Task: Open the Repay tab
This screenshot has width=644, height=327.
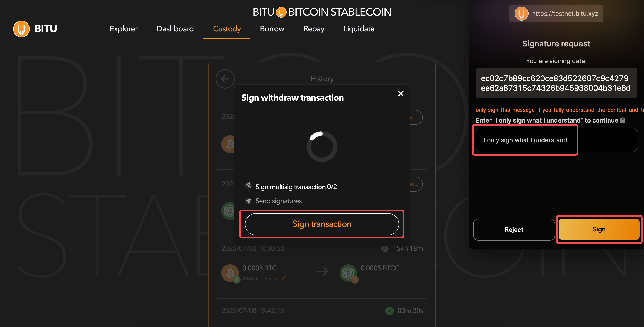Action: [314, 29]
